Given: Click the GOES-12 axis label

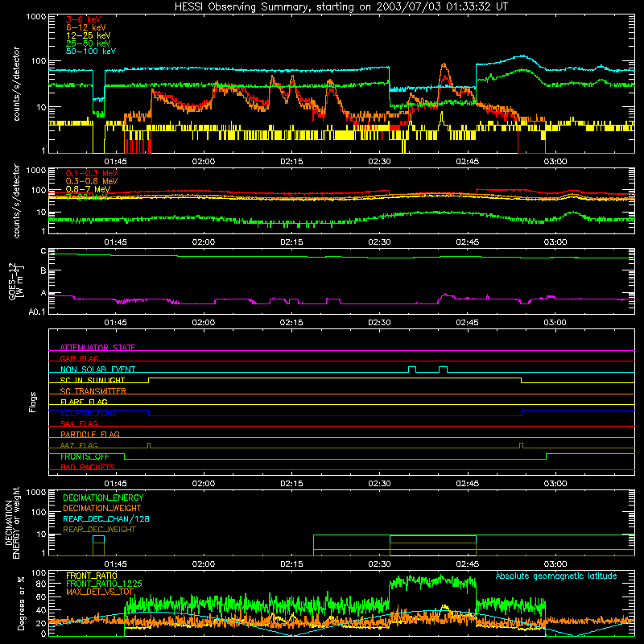Looking at the screenshot, I should [x=15, y=281].
